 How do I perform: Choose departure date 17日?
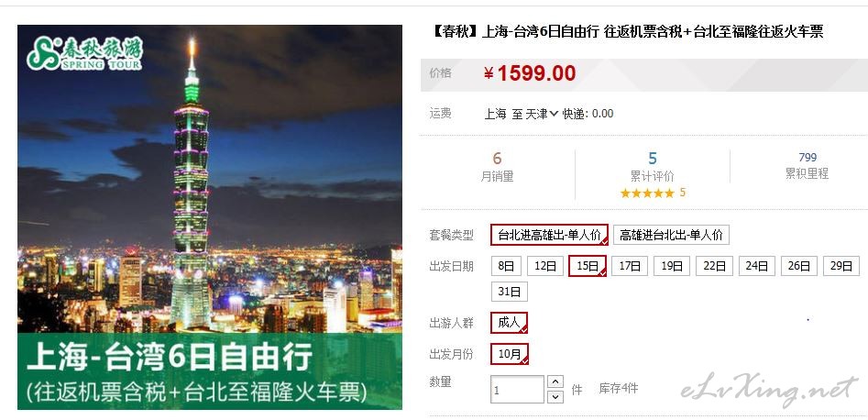tap(630, 266)
